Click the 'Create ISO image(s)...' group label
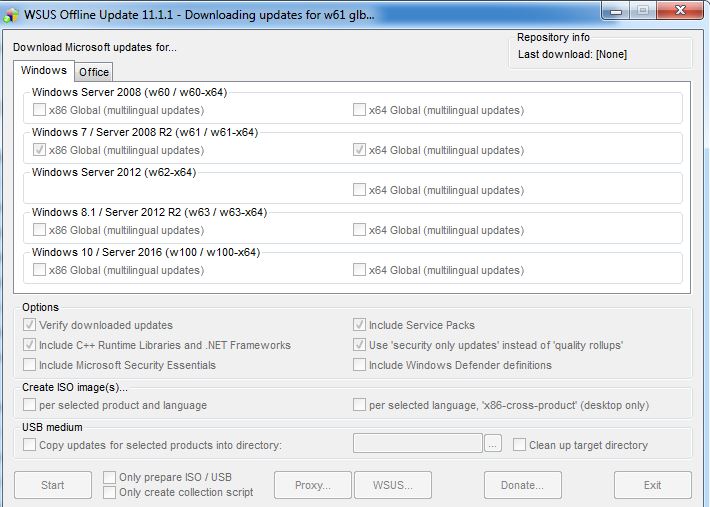The image size is (710, 507). point(75,387)
